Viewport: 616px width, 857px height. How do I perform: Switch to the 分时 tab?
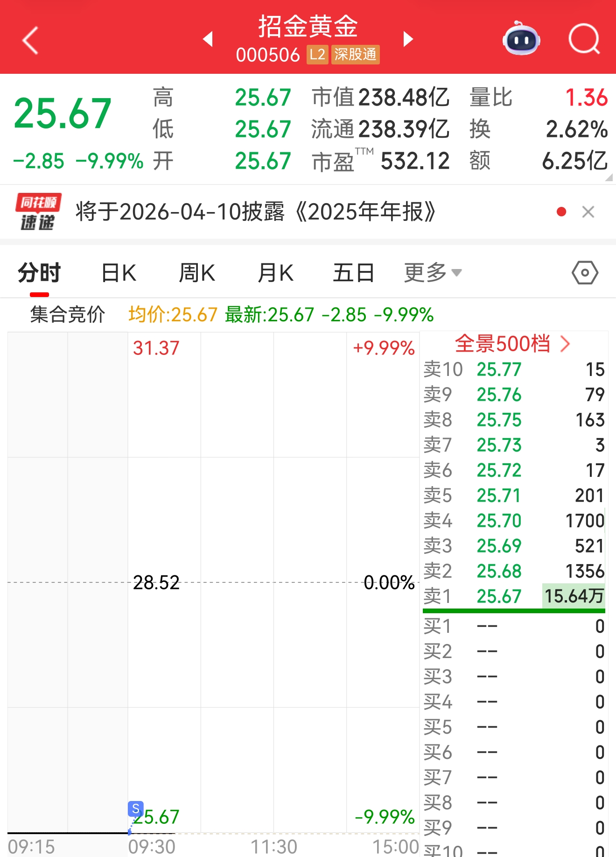pos(39,273)
